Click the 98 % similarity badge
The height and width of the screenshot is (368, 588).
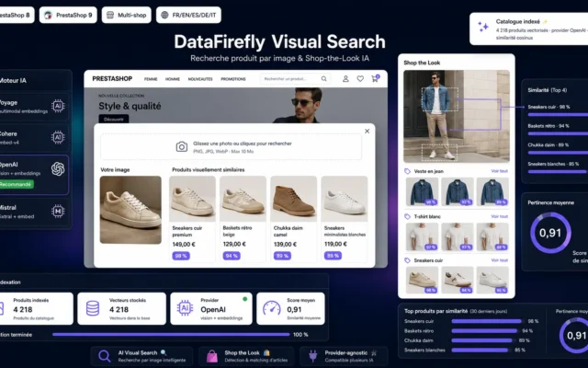point(181,256)
